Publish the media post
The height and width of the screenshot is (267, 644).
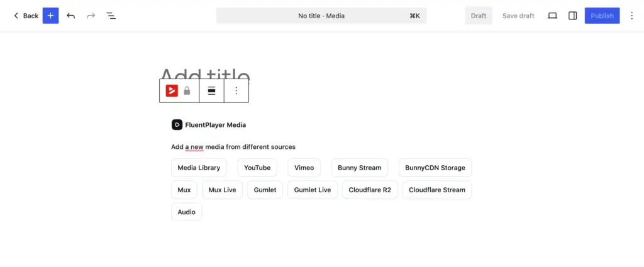pos(602,16)
